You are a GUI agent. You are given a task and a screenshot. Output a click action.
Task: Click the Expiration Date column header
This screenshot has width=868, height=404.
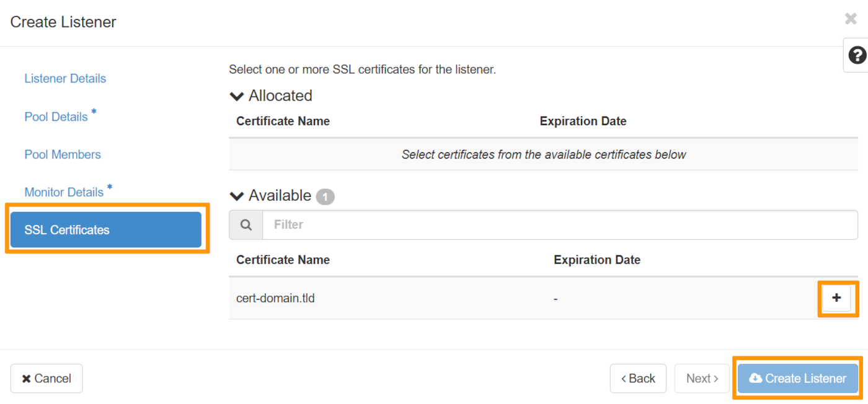(597, 260)
